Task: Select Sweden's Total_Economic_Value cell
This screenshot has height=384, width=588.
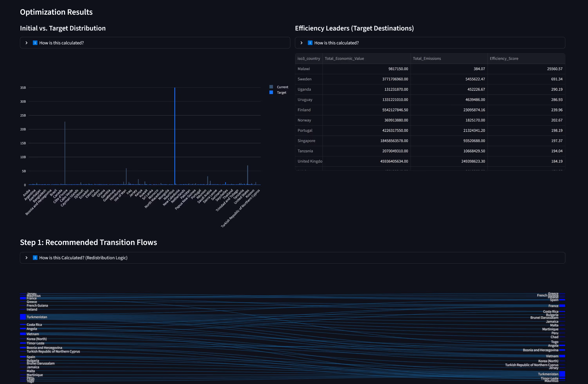Action: click(x=395, y=79)
